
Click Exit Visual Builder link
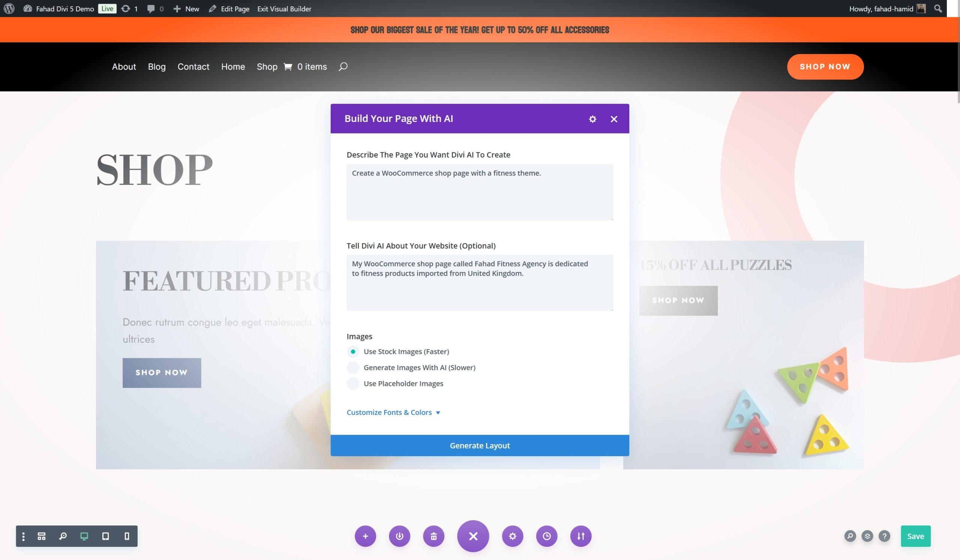click(x=285, y=8)
